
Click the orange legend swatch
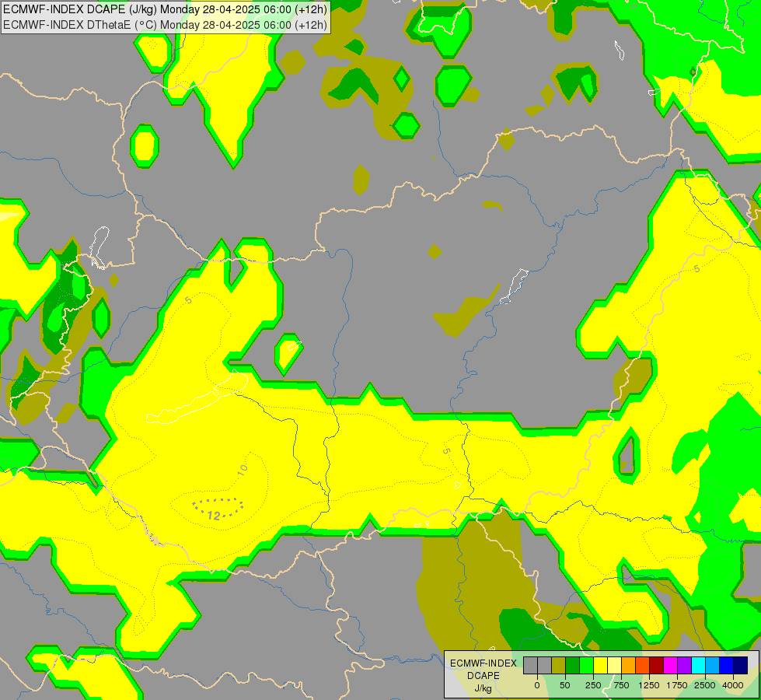pos(629,666)
